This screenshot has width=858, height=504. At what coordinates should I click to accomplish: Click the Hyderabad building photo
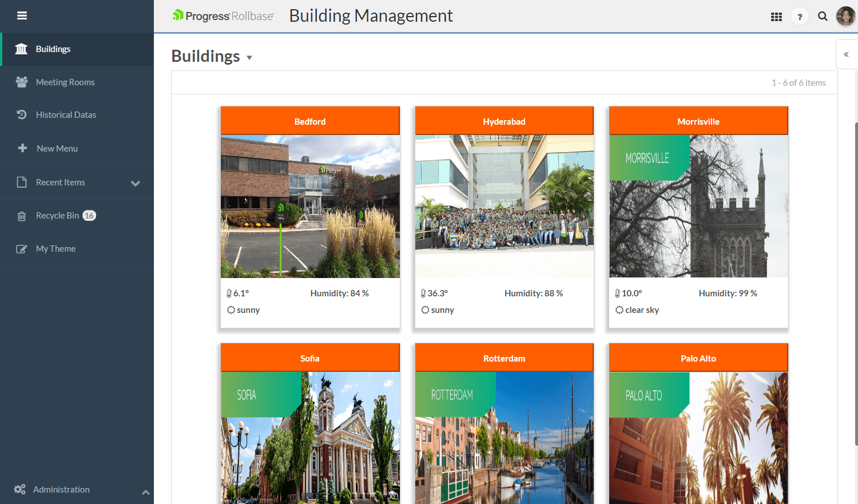504,206
